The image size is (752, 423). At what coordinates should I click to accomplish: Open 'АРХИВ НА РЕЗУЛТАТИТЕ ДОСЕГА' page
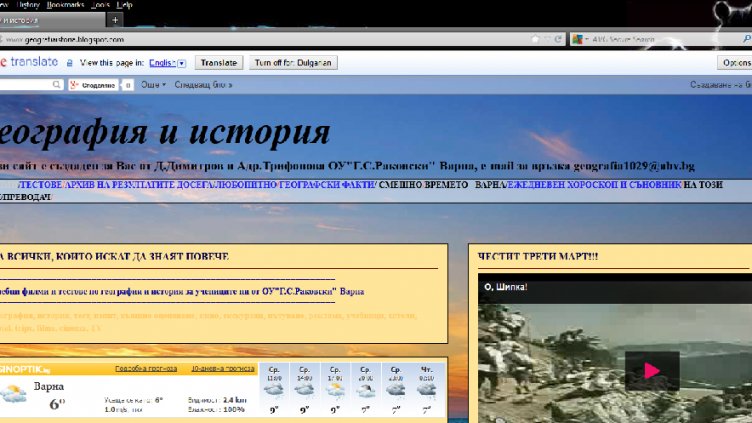click(139, 185)
